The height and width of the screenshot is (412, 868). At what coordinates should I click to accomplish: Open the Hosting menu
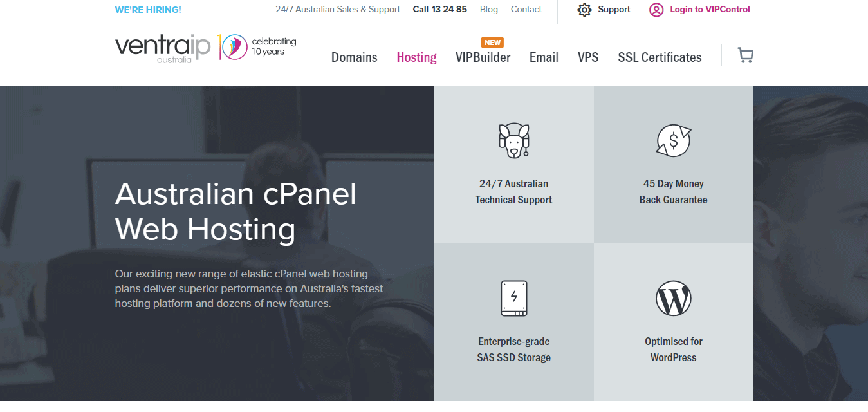(416, 57)
